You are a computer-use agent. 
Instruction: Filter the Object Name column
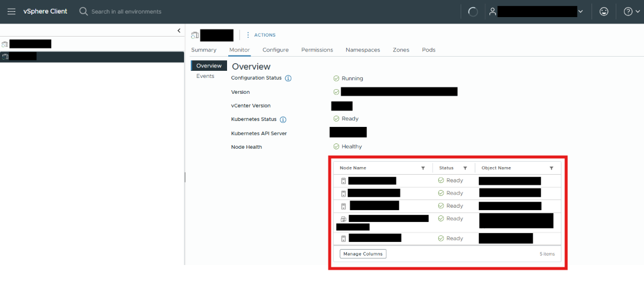click(551, 168)
